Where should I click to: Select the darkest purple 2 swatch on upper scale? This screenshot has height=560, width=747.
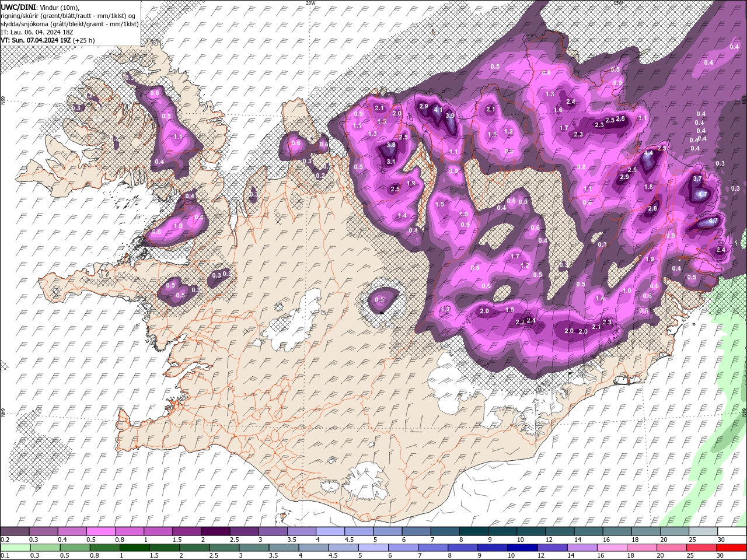tap(215, 531)
